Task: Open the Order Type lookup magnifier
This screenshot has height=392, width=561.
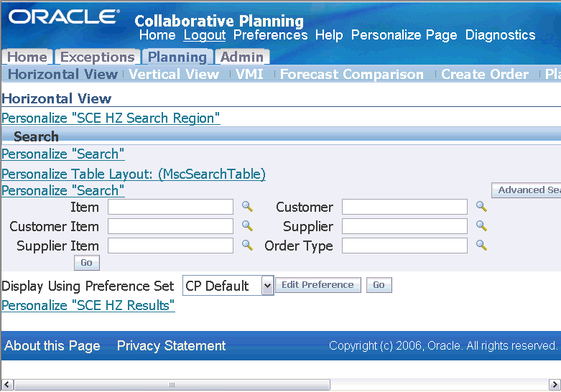Action: 481,246
